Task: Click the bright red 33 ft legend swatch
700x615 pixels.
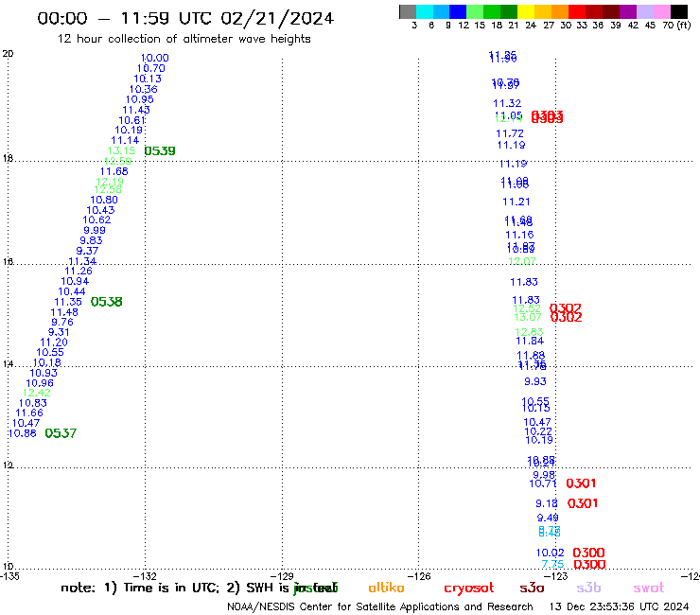Action: 576,11
